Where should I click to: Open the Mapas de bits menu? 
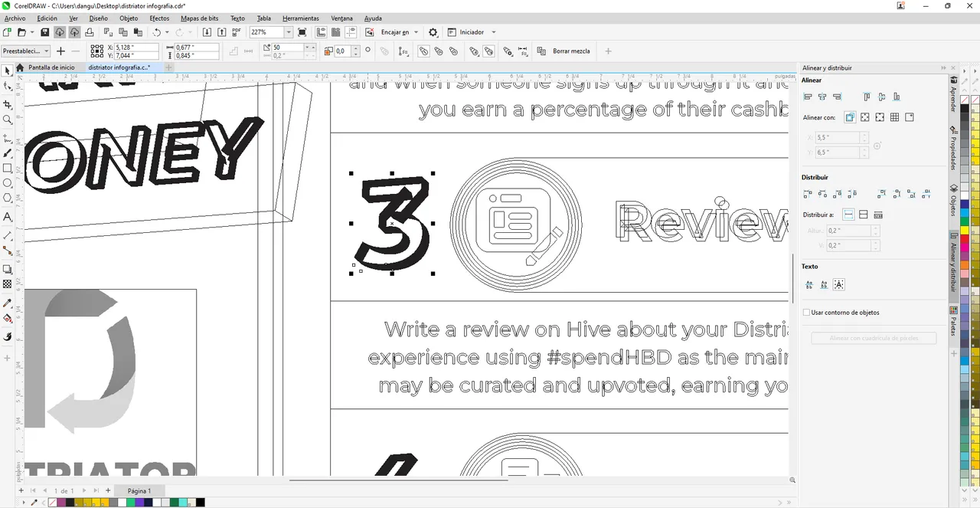(x=200, y=18)
